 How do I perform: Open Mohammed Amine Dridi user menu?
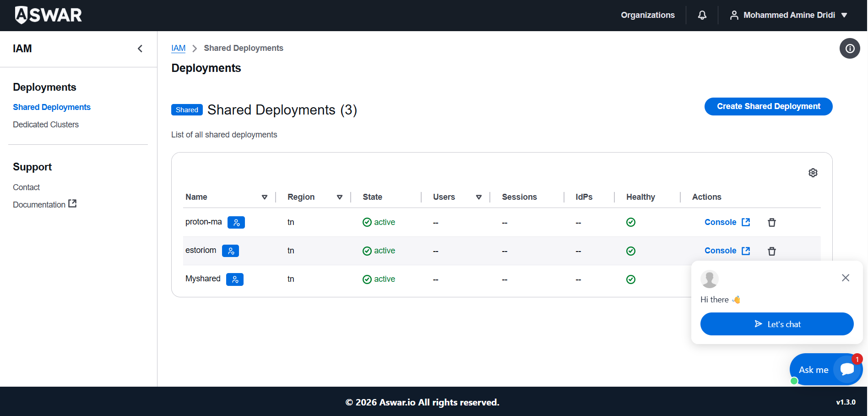[788, 15]
